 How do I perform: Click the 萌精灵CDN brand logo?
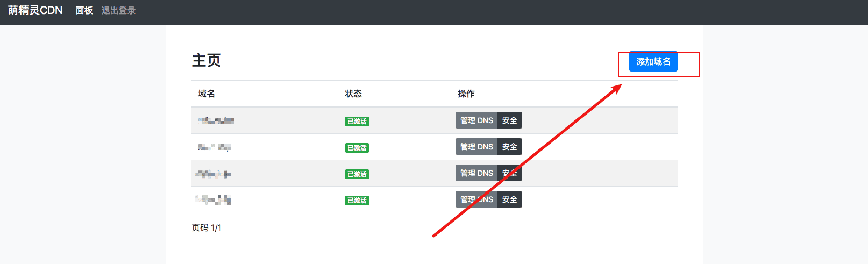pos(35,10)
